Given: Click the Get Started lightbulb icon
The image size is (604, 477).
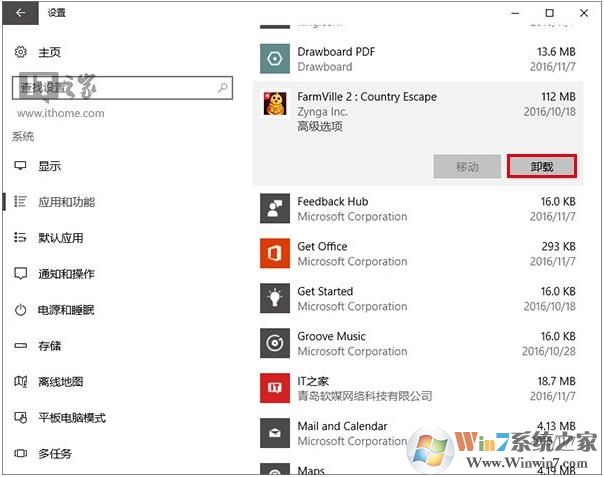Looking at the screenshot, I should pyautogui.click(x=275, y=299).
